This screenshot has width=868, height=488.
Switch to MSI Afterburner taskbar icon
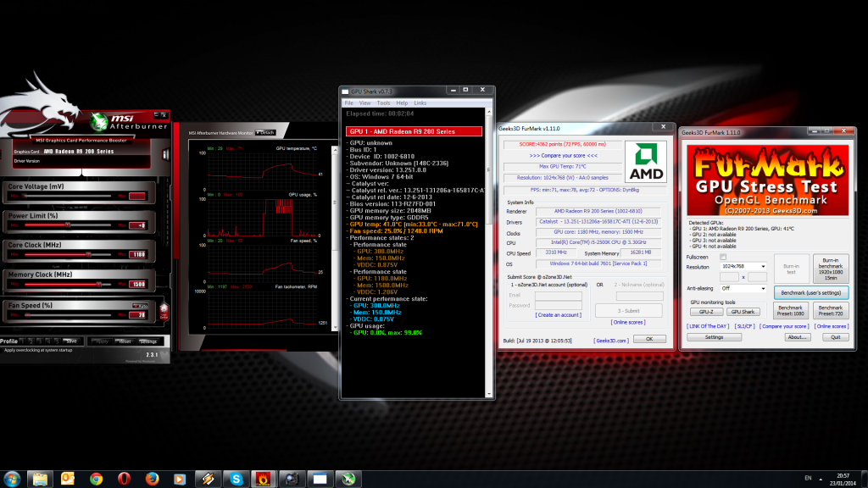(x=348, y=479)
